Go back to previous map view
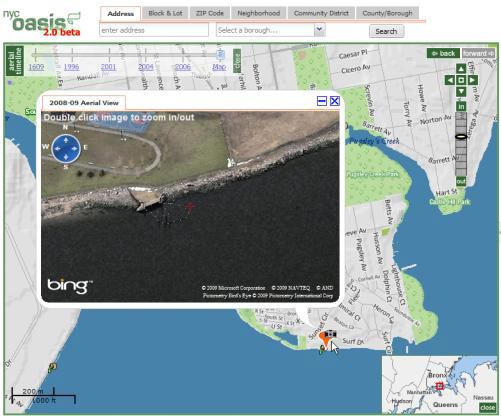 pyautogui.click(x=443, y=53)
